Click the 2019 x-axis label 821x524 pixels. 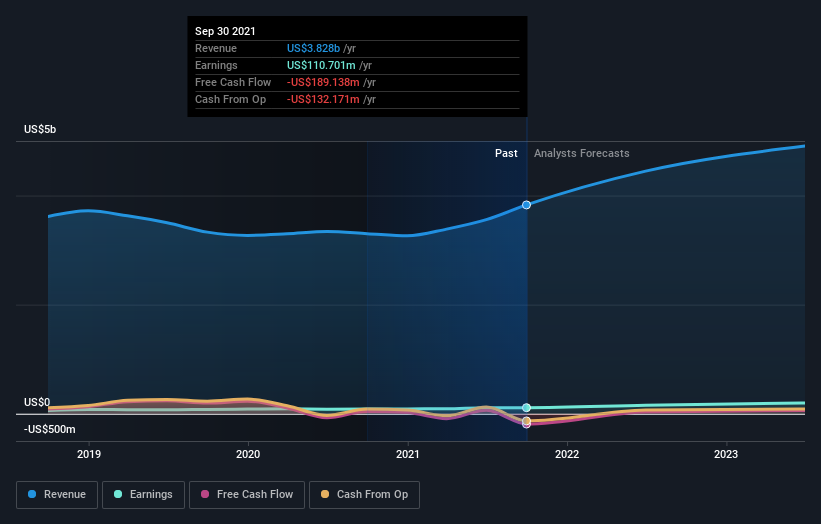(89, 454)
